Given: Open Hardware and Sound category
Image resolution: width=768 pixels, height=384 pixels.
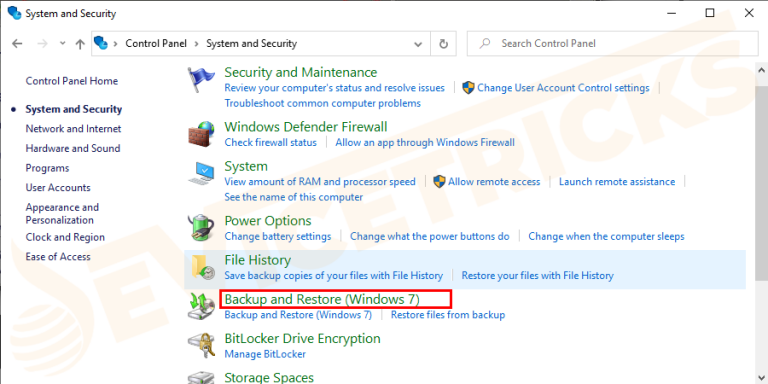Looking at the screenshot, I should 73,148.
